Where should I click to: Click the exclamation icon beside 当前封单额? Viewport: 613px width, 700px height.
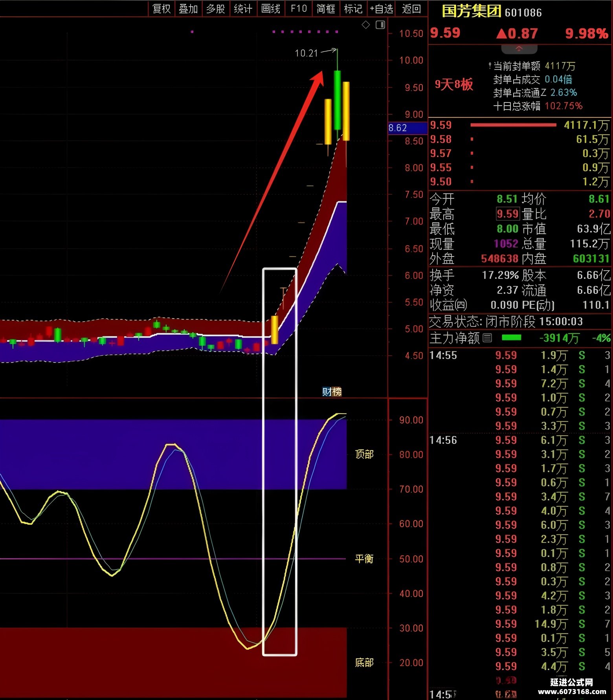click(490, 66)
